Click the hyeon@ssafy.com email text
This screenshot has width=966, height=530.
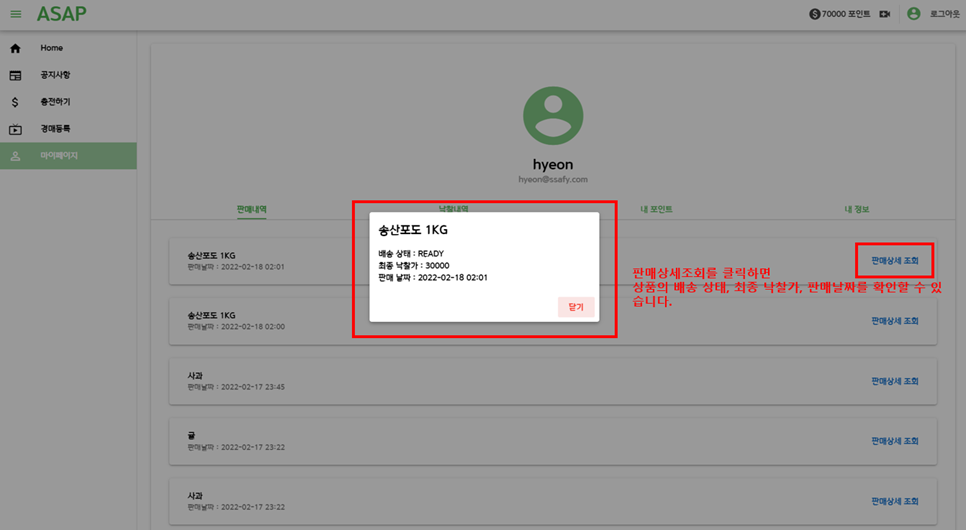553,179
